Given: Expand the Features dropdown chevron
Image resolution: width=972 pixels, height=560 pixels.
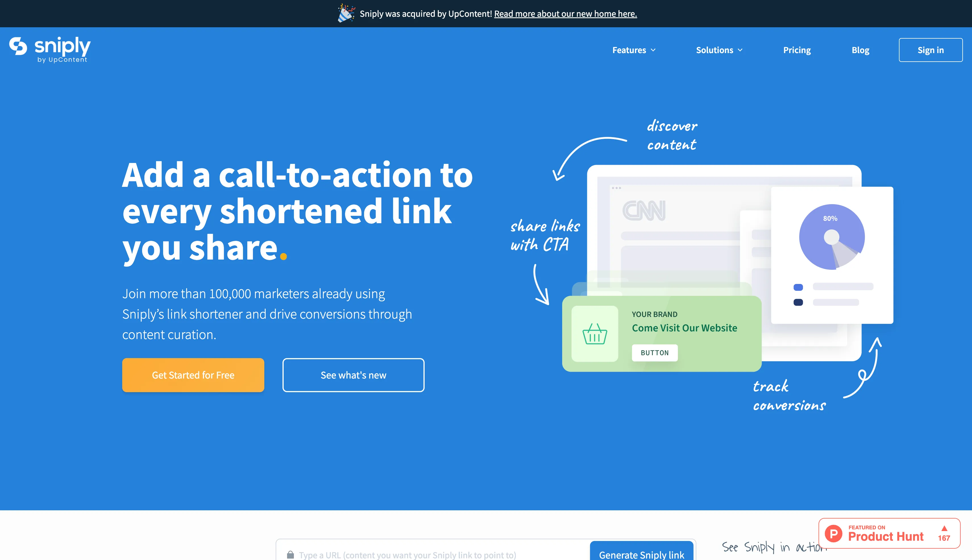Looking at the screenshot, I should [653, 50].
